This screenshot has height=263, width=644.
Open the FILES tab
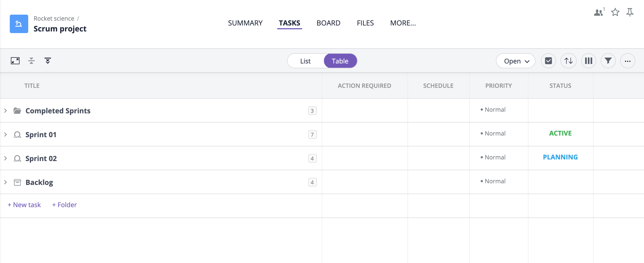(x=365, y=23)
